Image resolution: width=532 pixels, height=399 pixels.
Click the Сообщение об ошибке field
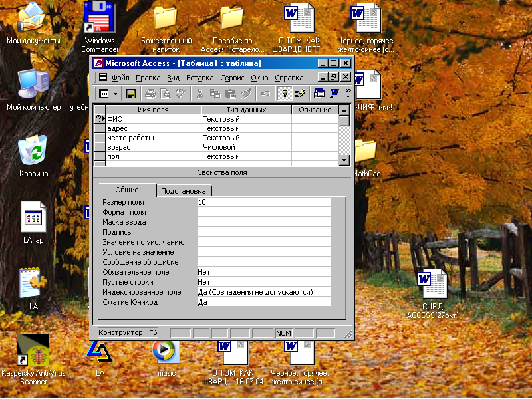(263, 262)
